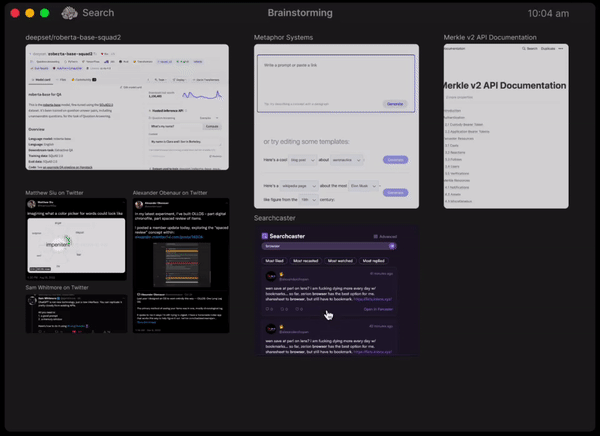Switch to the Model card tab

click(x=41, y=80)
